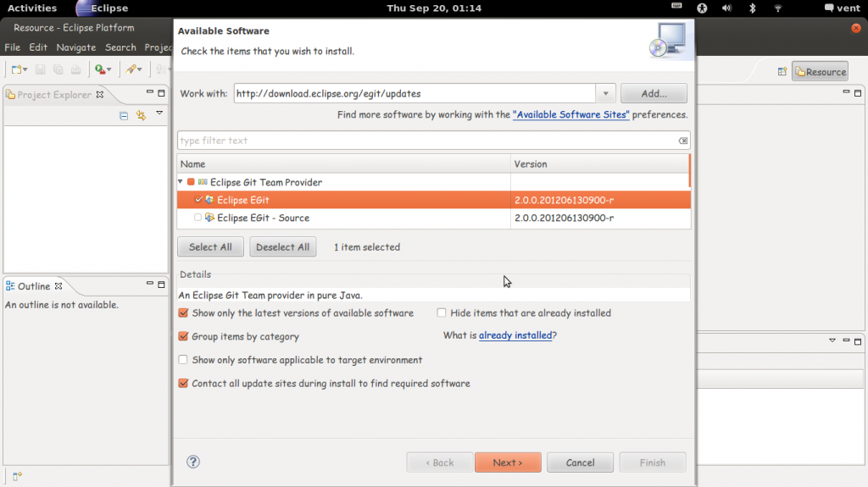Click the Save All toolbar icon
This screenshot has height=487, width=868.
pyautogui.click(x=58, y=69)
